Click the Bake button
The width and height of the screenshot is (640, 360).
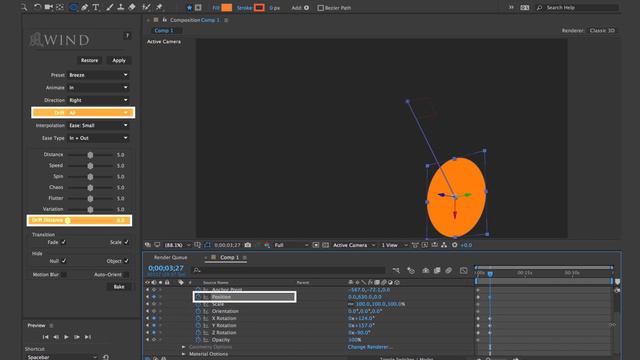pos(119,287)
